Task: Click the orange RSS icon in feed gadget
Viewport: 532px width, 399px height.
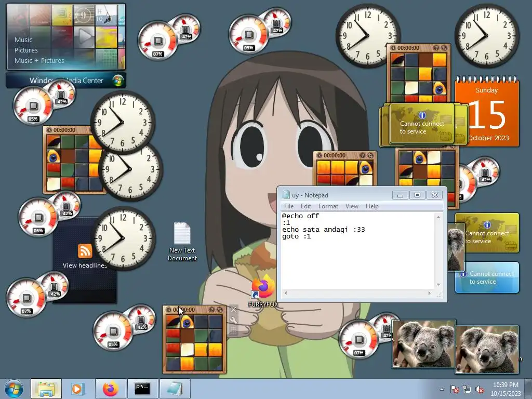Action: [85, 251]
